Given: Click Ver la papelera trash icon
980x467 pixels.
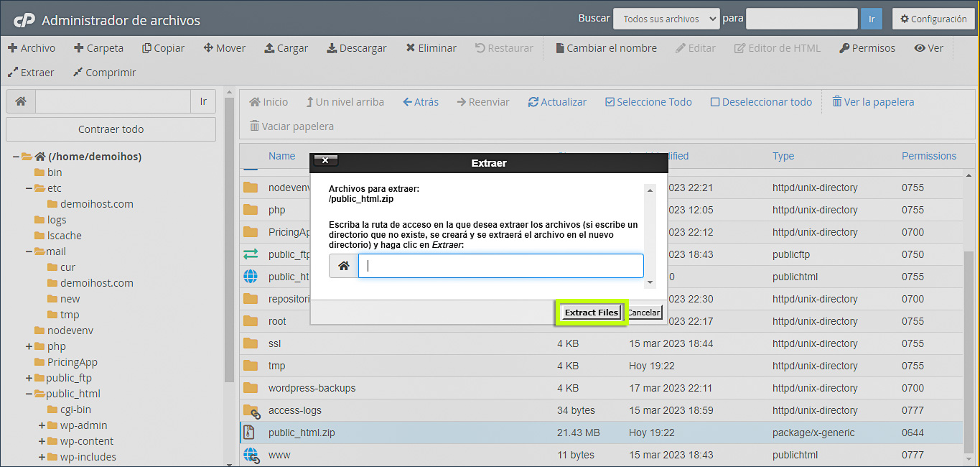Looking at the screenshot, I should pos(837,102).
